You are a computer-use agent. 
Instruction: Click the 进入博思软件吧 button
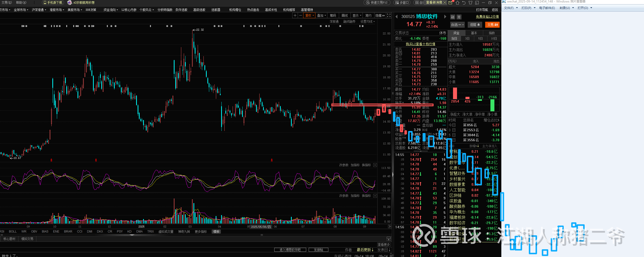point(290,250)
